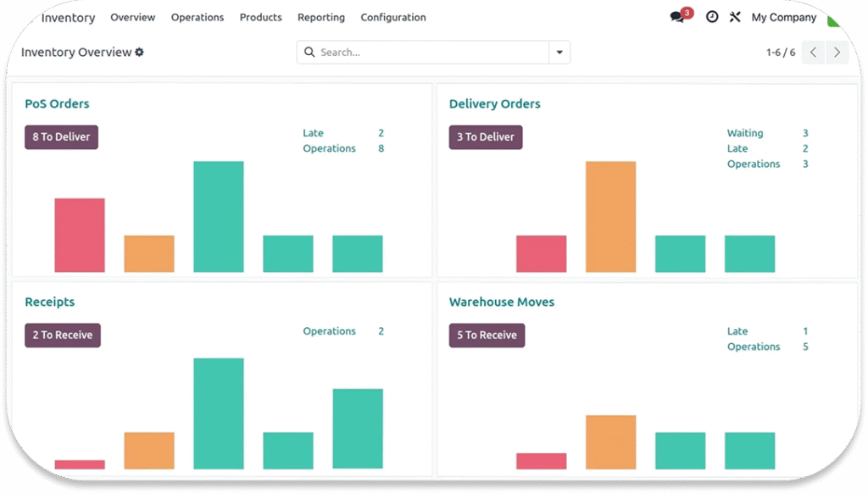The width and height of the screenshot is (868, 494).
Task: Open the Configuration menu
Action: tap(393, 17)
